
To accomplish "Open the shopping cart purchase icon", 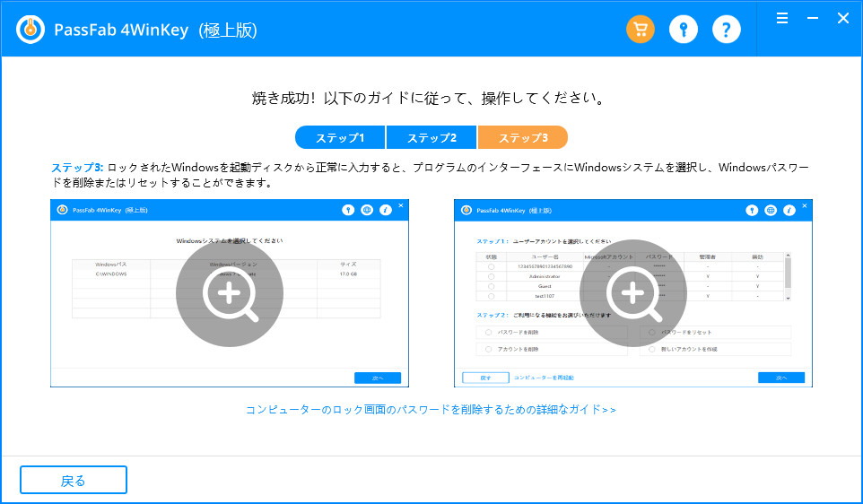I will point(641,30).
